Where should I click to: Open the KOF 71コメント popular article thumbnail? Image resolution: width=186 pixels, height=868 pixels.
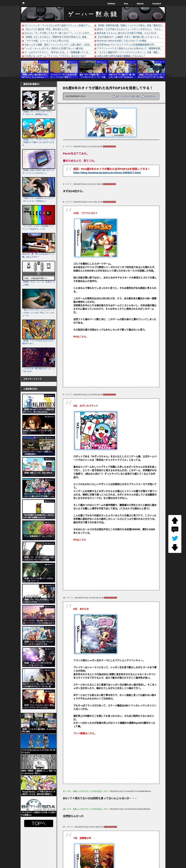pos(39,425)
